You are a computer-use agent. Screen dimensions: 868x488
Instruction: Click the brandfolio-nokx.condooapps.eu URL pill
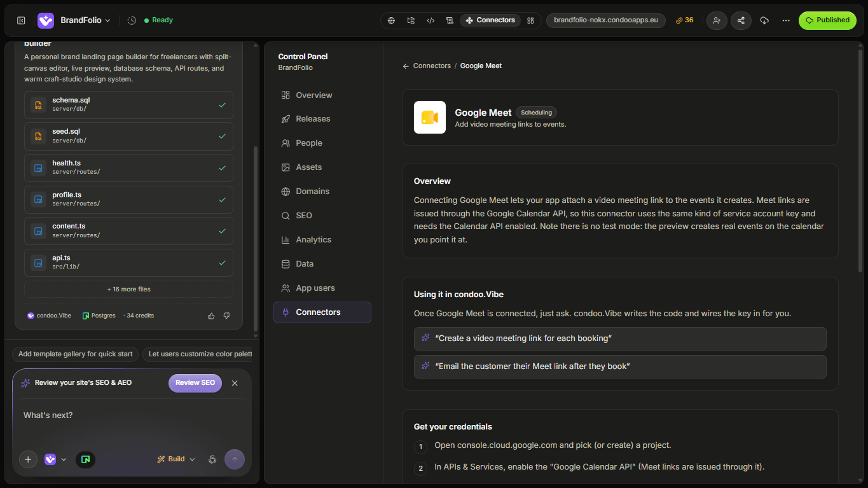click(x=606, y=20)
